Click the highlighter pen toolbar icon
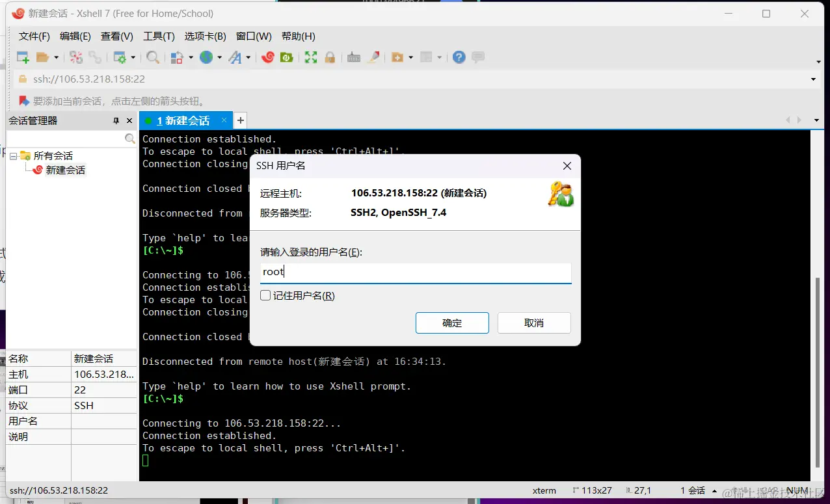 (x=373, y=57)
